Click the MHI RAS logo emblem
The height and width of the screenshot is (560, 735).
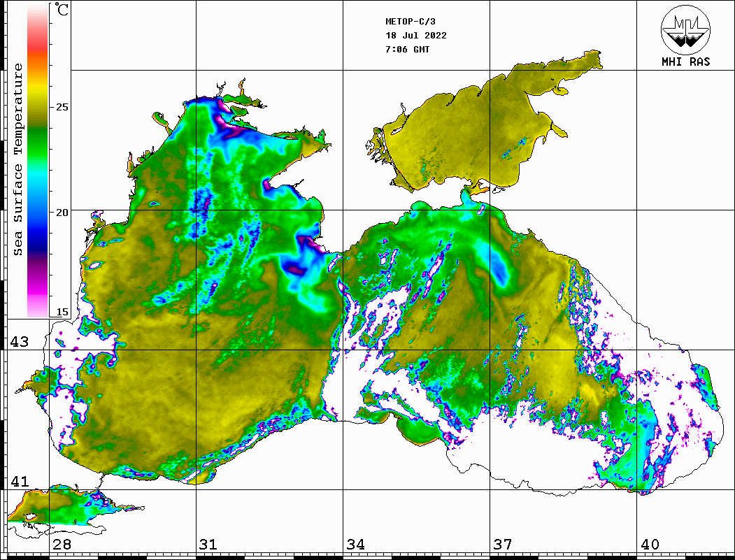686,29
